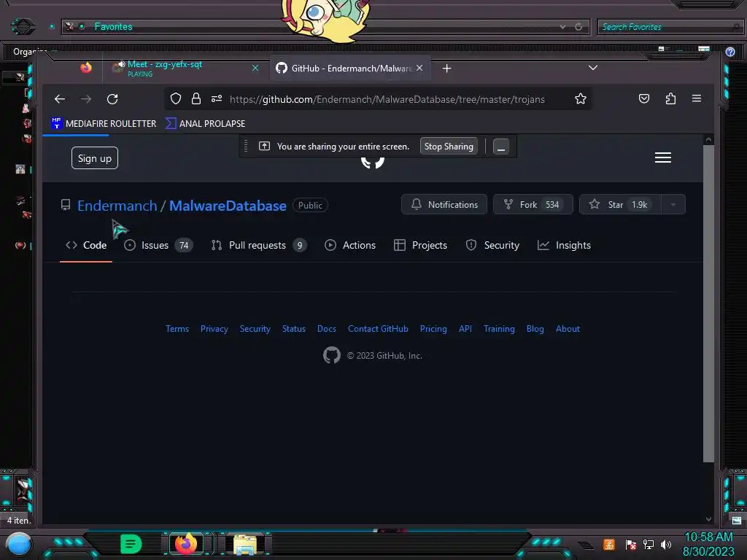Screen dimensions: 747x560
Task: Open the Endermanch user profile link
Action: [x=117, y=206]
